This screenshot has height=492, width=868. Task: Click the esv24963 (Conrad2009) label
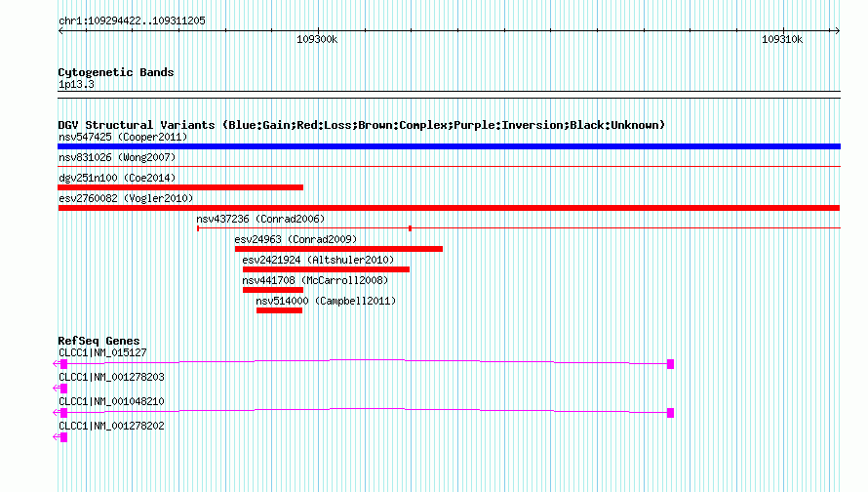click(x=296, y=239)
